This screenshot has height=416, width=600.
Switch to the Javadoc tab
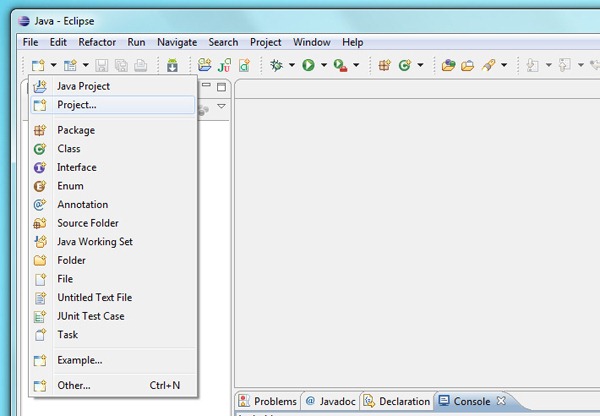[x=331, y=401]
